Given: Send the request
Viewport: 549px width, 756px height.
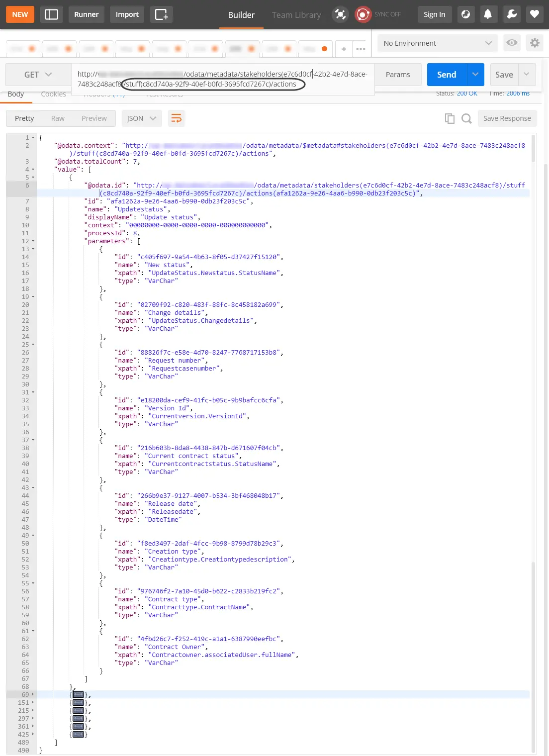Looking at the screenshot, I should [x=447, y=75].
